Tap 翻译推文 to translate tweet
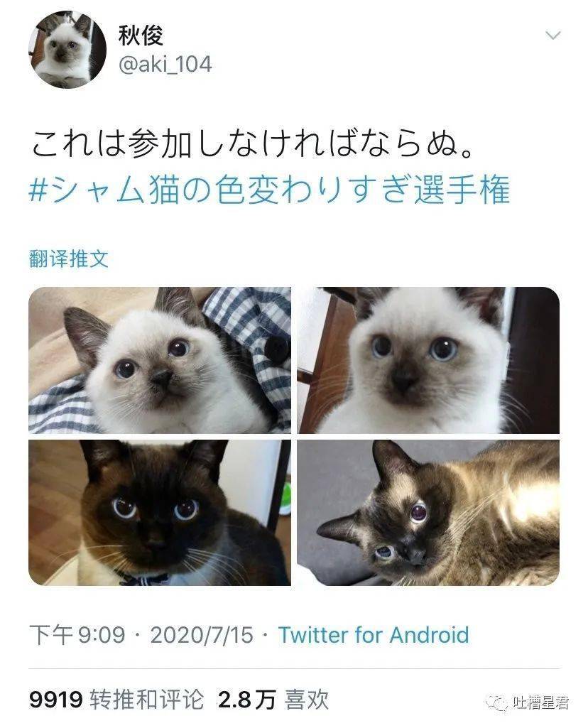Screen dimensions: 588x728 pos(69,258)
